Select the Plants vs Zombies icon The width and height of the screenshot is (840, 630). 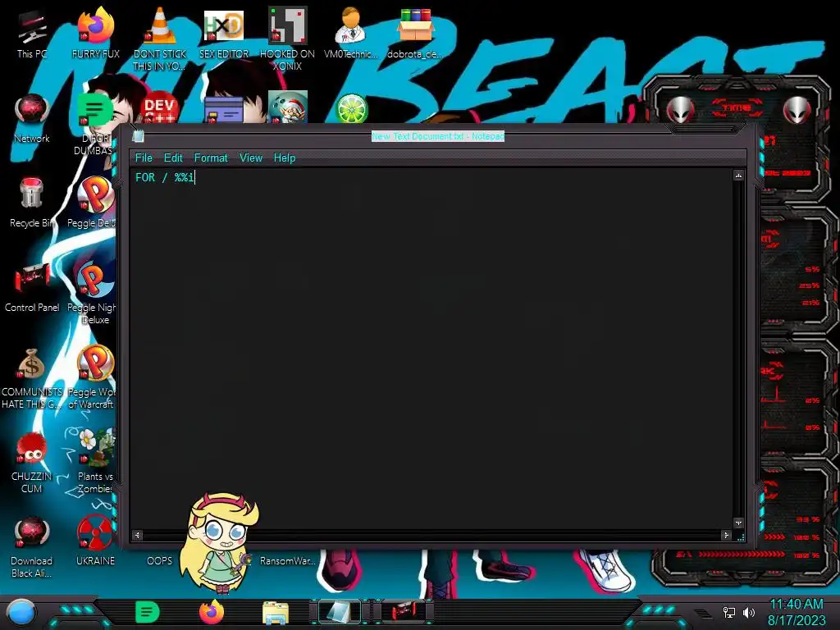96,461
